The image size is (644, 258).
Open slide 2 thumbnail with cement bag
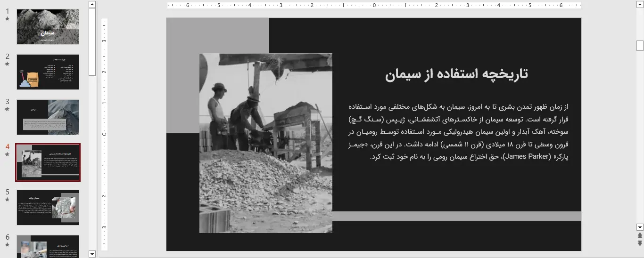coord(48,72)
